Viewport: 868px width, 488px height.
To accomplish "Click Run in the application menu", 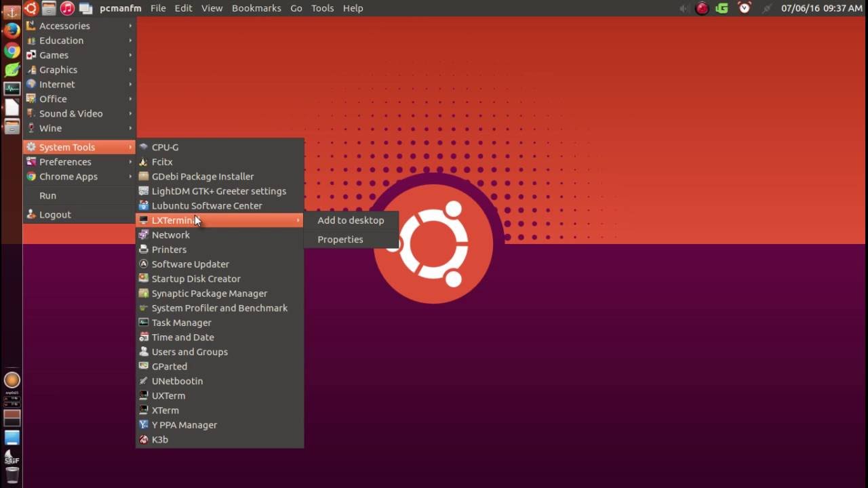I will (x=47, y=195).
